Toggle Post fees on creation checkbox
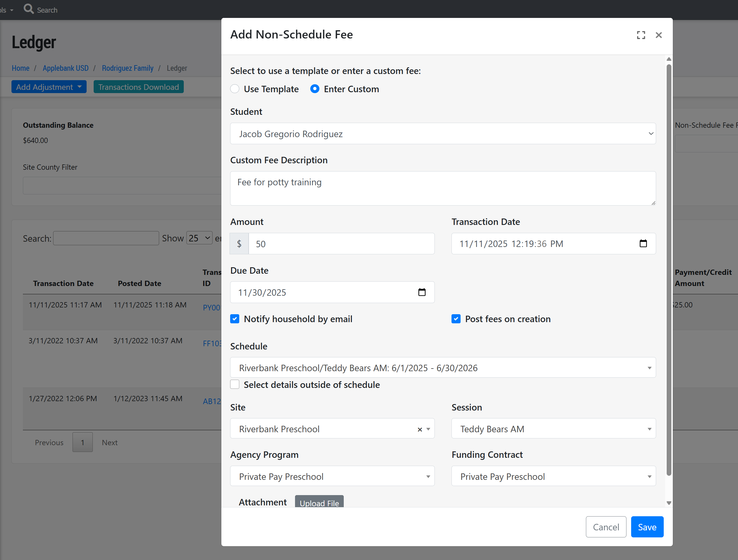 pyautogui.click(x=456, y=319)
